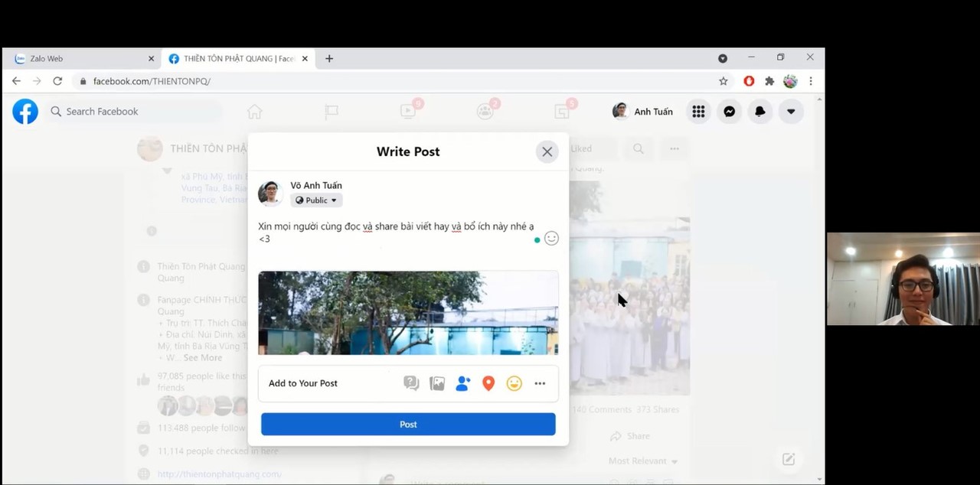Open Anh Tuấn profile in top bar

point(643,112)
